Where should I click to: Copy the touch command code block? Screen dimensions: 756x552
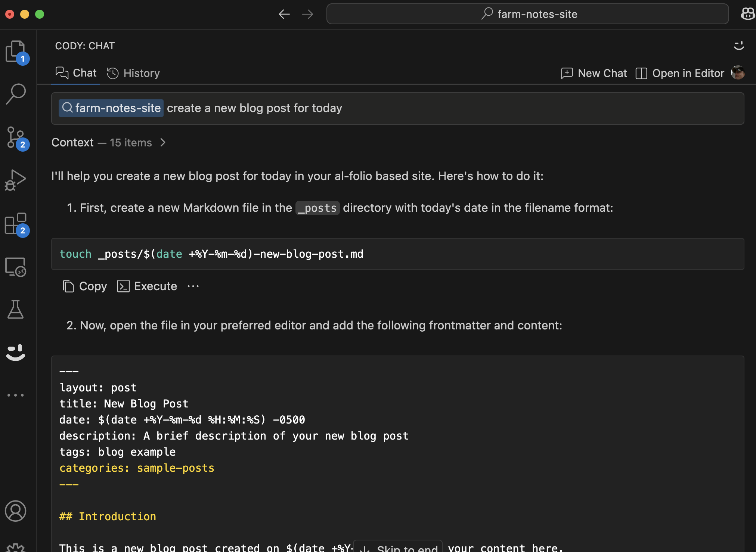tap(85, 286)
